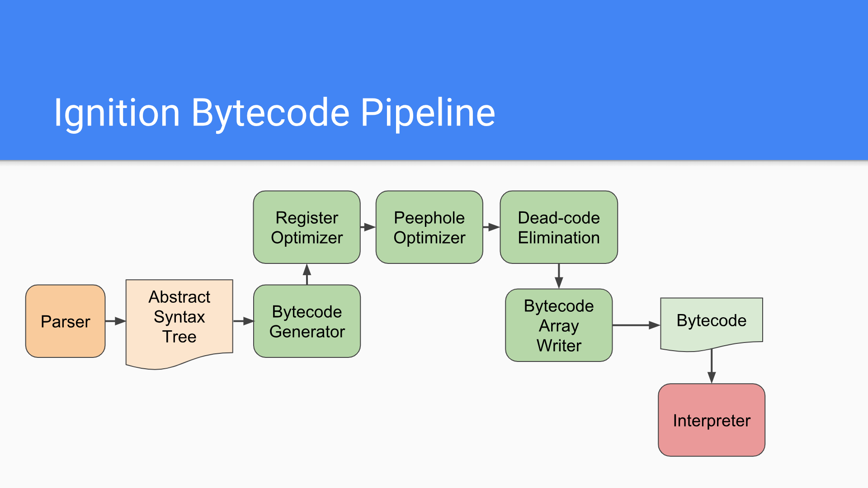868x488 pixels.
Task: Select the Abstract Syntax Tree document shape
Action: [x=179, y=317]
